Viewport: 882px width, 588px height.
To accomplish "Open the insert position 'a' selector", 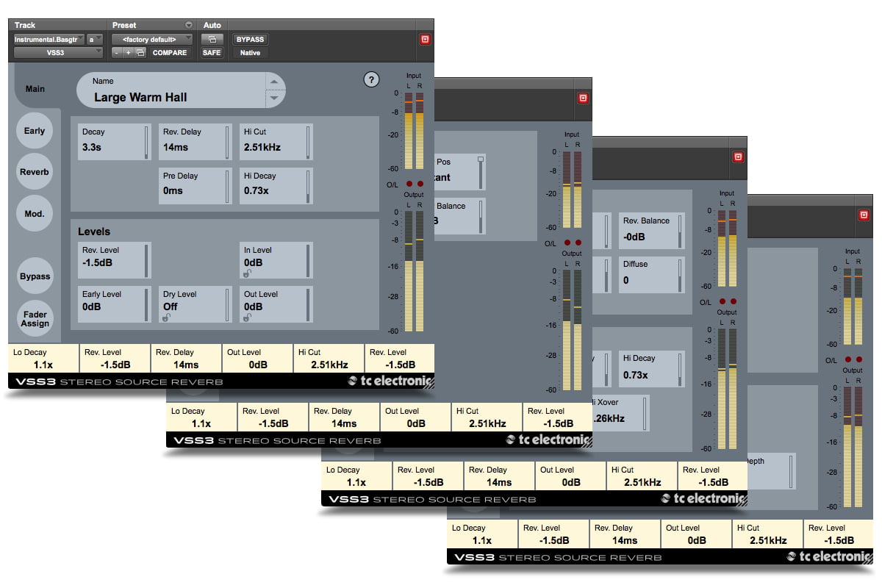I will [96, 40].
